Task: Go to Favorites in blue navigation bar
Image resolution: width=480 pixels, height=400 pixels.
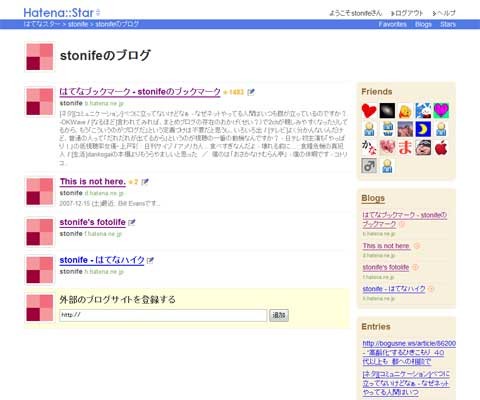Action: point(392,24)
